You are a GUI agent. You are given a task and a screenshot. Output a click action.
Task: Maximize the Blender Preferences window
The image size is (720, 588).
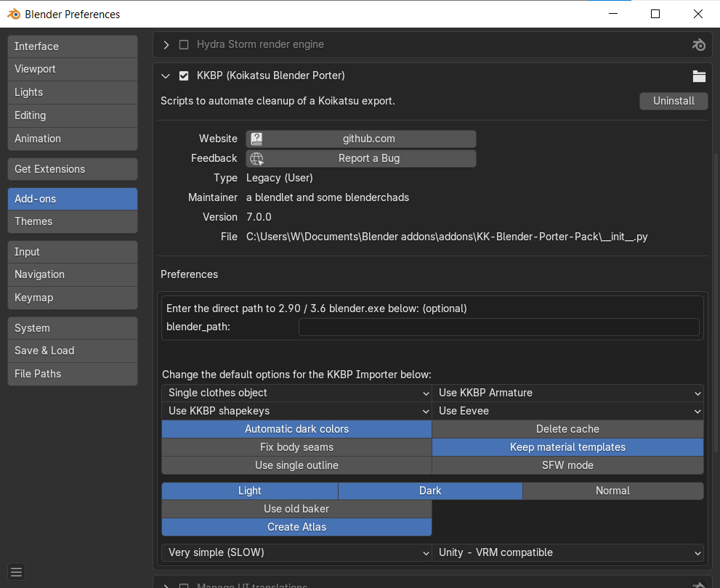point(655,15)
